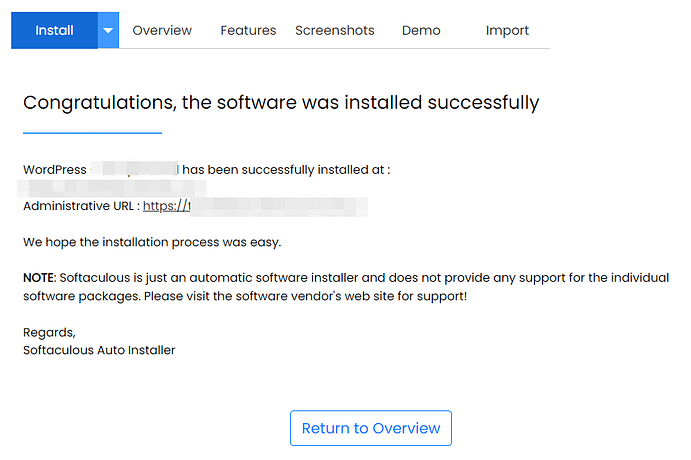Click the Softaculous Auto Installer signature
This screenshot has width=691, height=460.
99,350
